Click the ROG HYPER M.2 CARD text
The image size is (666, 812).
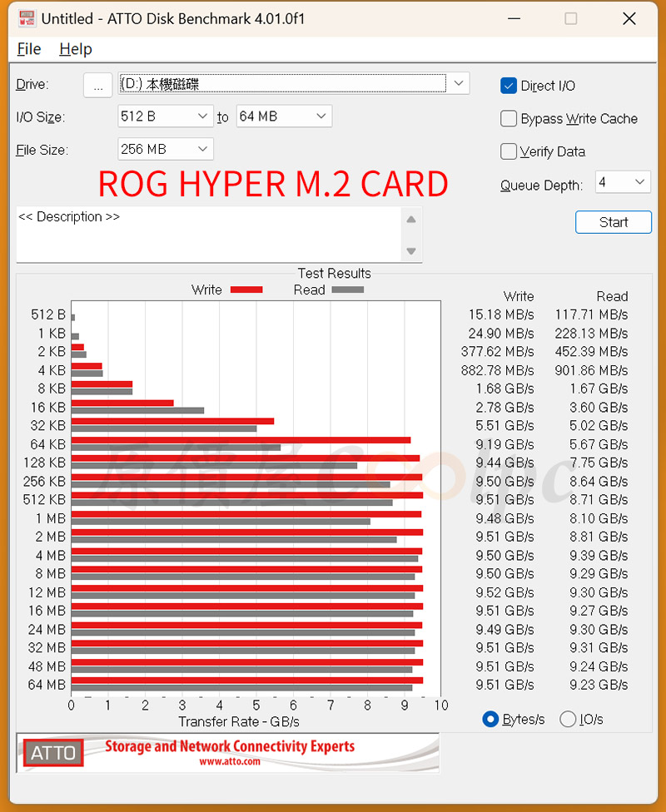coord(273,184)
